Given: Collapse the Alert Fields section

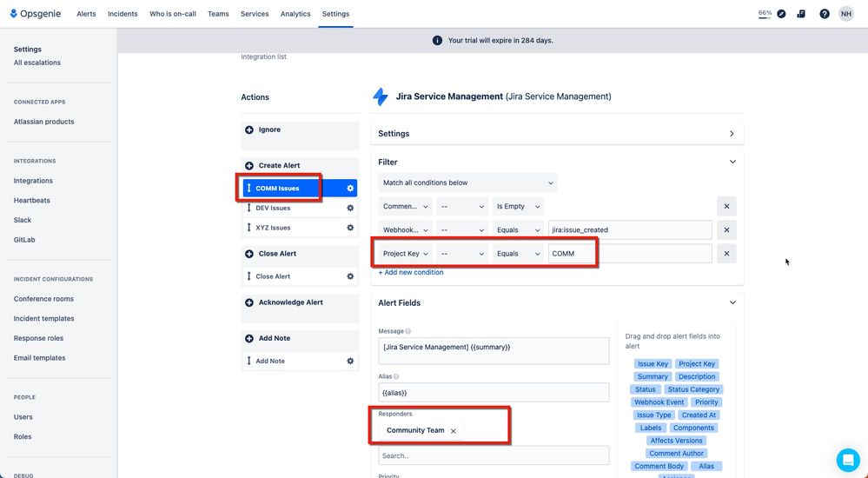Looking at the screenshot, I should (732, 303).
